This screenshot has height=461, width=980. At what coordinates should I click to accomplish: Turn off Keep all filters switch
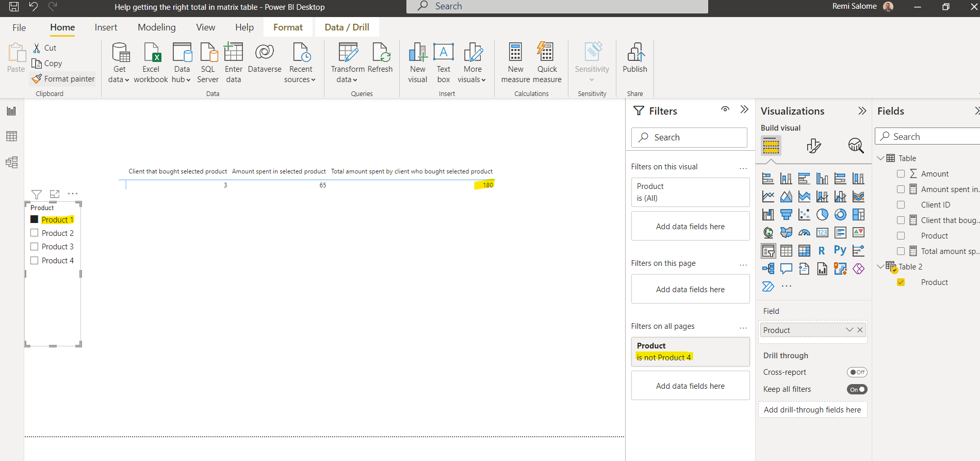(857, 389)
